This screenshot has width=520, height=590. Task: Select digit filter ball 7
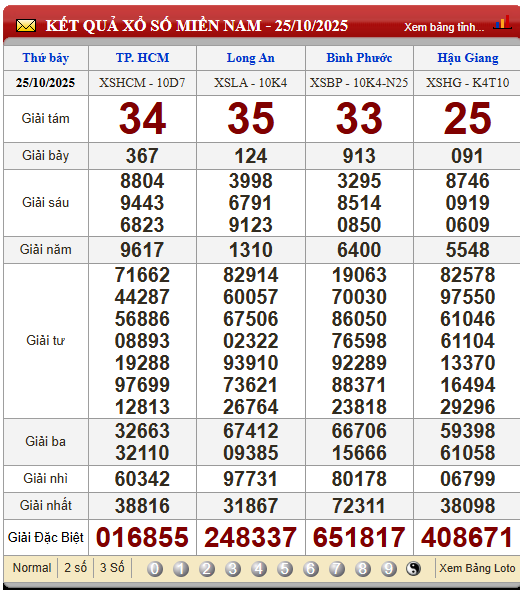click(x=337, y=569)
